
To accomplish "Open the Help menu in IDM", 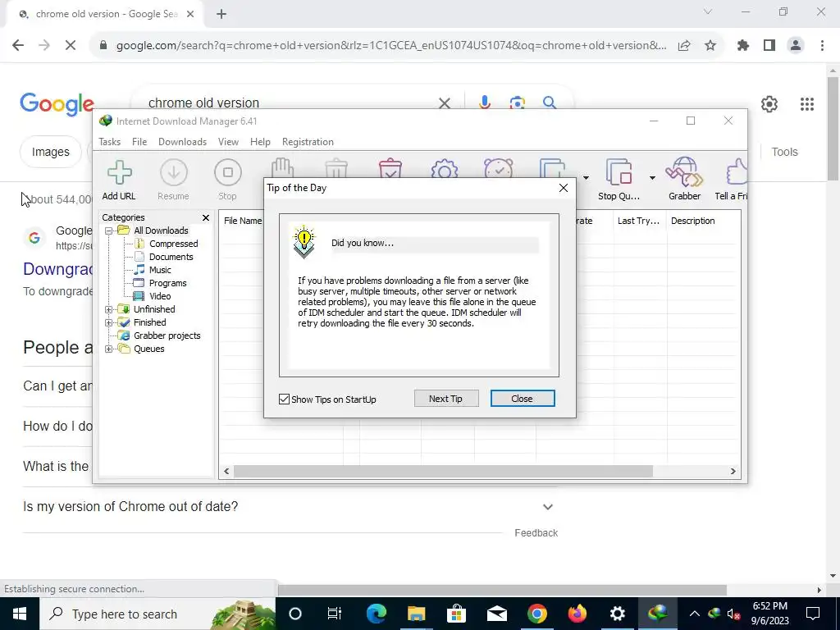I will [260, 142].
